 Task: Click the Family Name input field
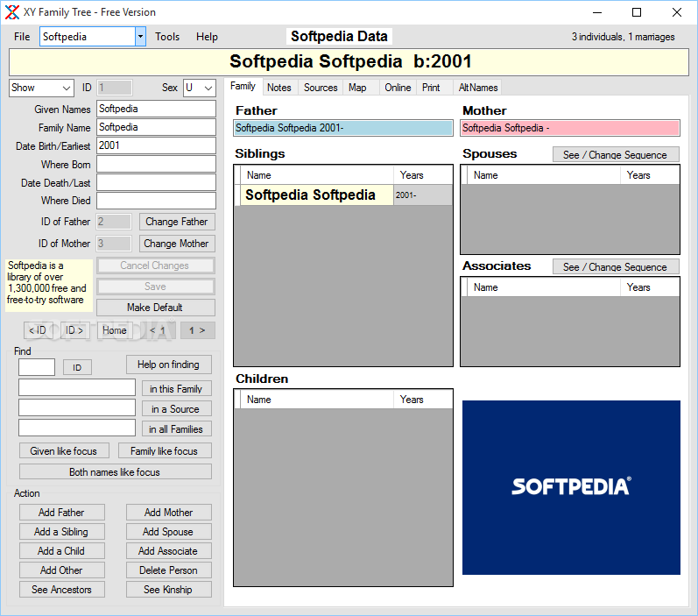tap(156, 127)
